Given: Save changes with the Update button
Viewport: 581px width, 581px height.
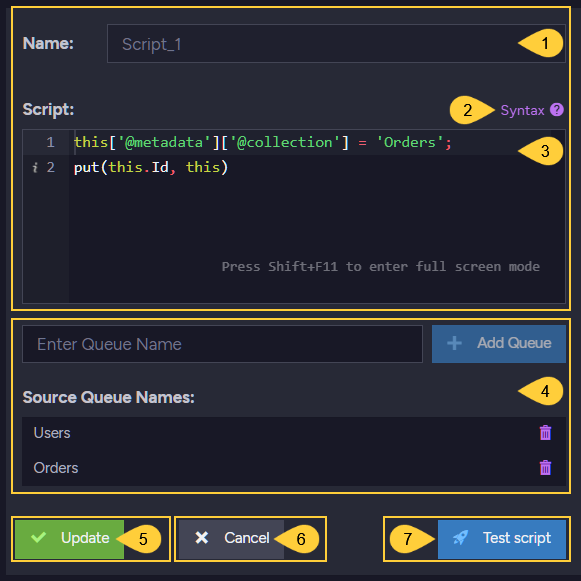Looking at the screenshot, I should coord(69,538).
